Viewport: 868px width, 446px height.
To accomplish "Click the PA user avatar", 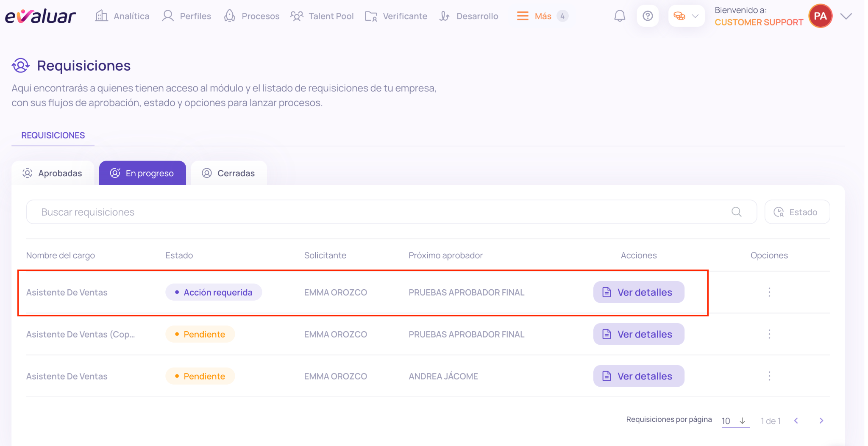I will tap(821, 16).
